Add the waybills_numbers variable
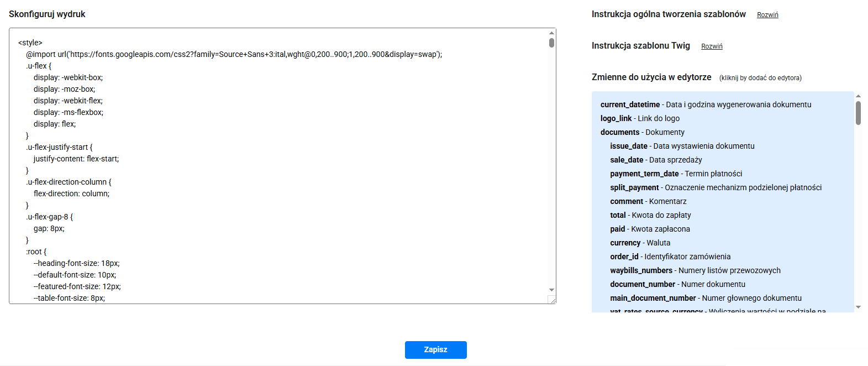This screenshot has height=366, width=868. [x=641, y=270]
